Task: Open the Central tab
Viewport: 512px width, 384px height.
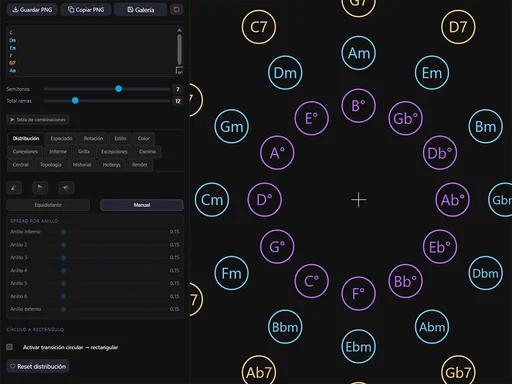Action: point(20,165)
